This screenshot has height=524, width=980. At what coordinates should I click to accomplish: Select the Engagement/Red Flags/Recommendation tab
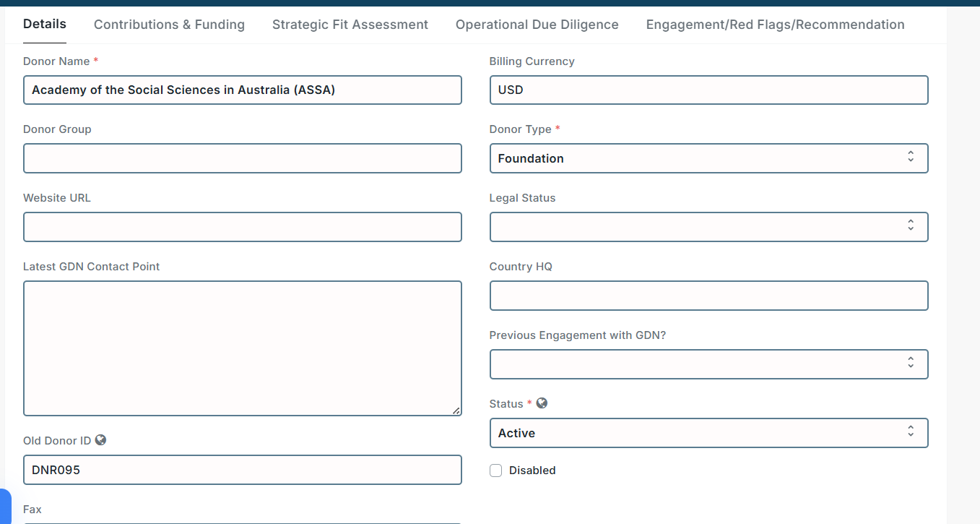[775, 25]
